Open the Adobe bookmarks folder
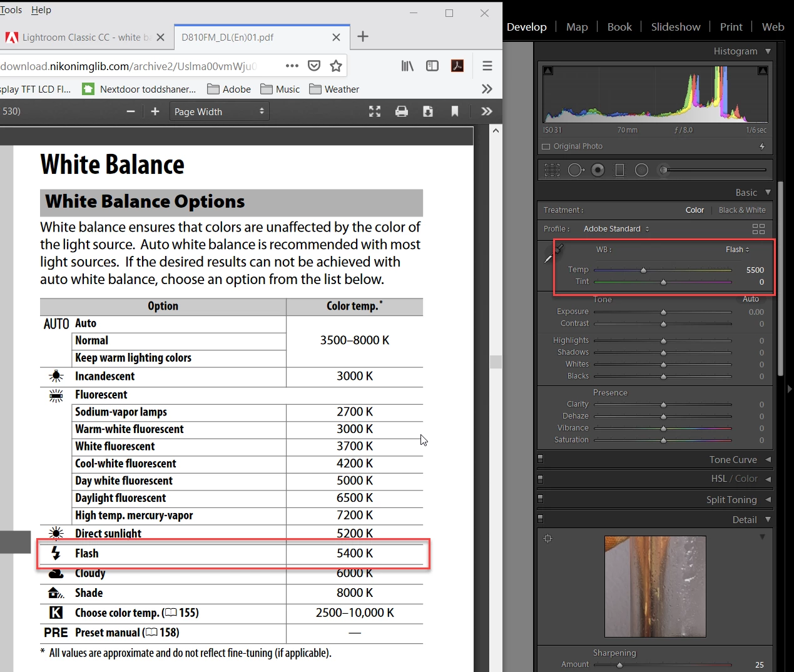The width and height of the screenshot is (794, 672). pos(229,89)
